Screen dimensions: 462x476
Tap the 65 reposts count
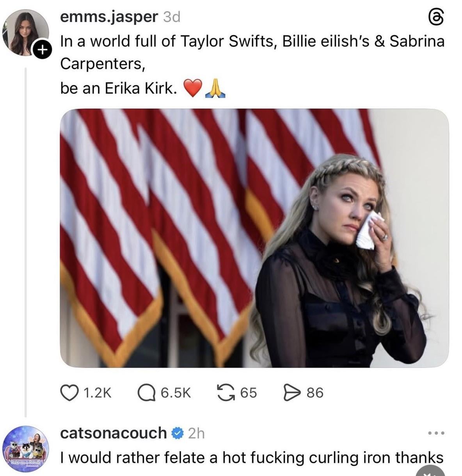(x=249, y=393)
